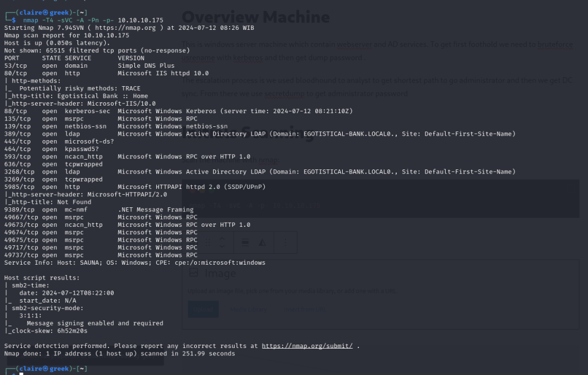This screenshot has width=588, height=375.
Task: Click the 'Scan the machine with nmap:' paragraph
Action: click(x=231, y=160)
